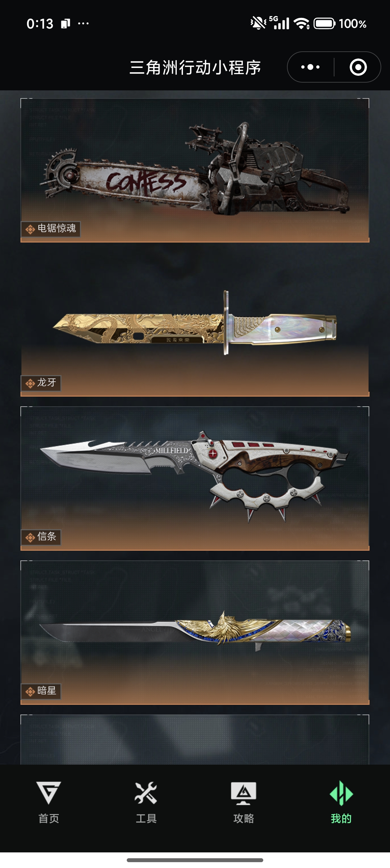The width and height of the screenshot is (390, 868).
Task: Tap the diamond icon beside 信条
Action: pyautogui.click(x=30, y=537)
